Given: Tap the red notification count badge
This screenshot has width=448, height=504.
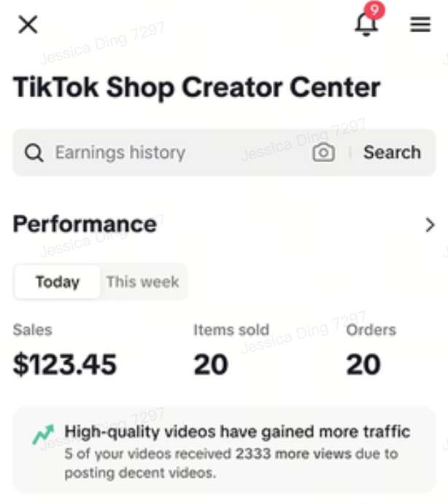Looking at the screenshot, I should [375, 10].
